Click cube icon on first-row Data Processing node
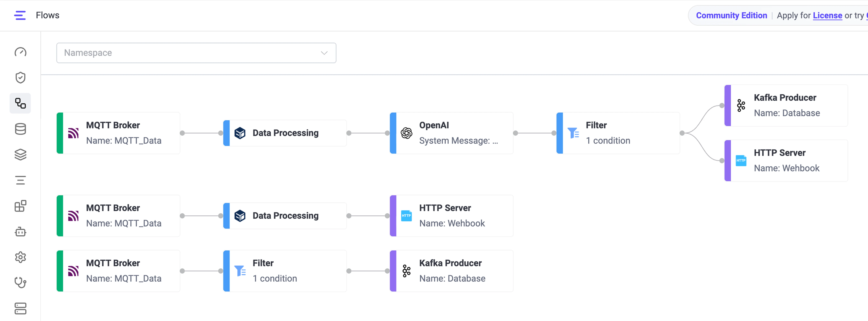Viewport: 868px width, 321px height. pyautogui.click(x=240, y=133)
